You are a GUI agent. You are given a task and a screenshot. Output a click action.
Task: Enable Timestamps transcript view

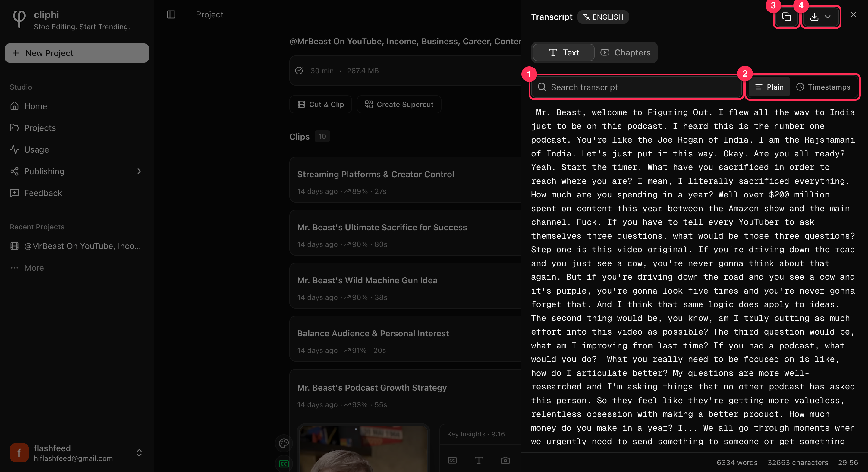coord(823,87)
